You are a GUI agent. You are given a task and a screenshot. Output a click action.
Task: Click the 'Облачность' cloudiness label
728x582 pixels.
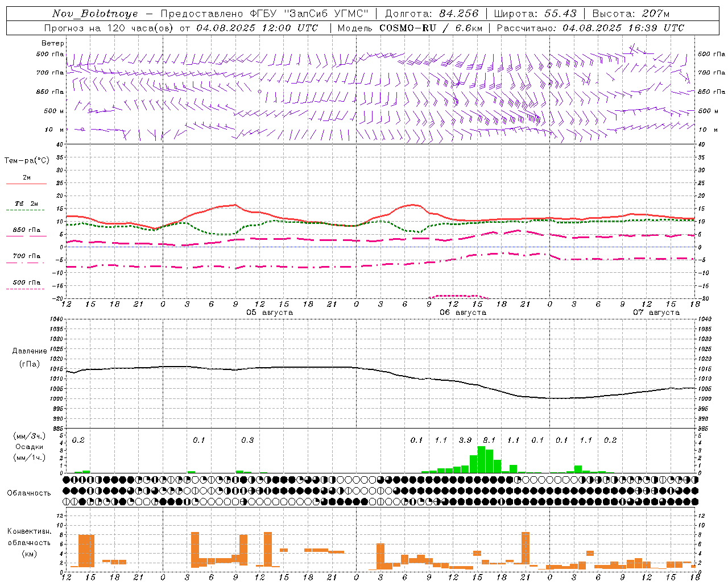(29, 493)
